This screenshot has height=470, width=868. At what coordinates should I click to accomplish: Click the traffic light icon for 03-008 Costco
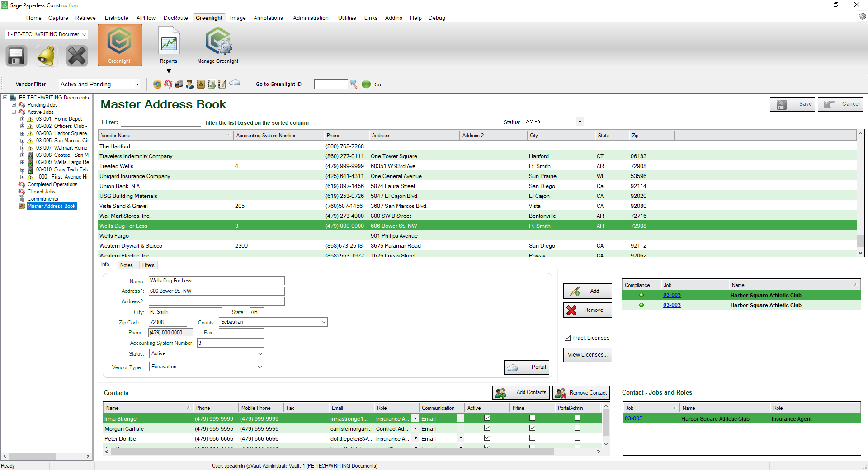point(30,155)
